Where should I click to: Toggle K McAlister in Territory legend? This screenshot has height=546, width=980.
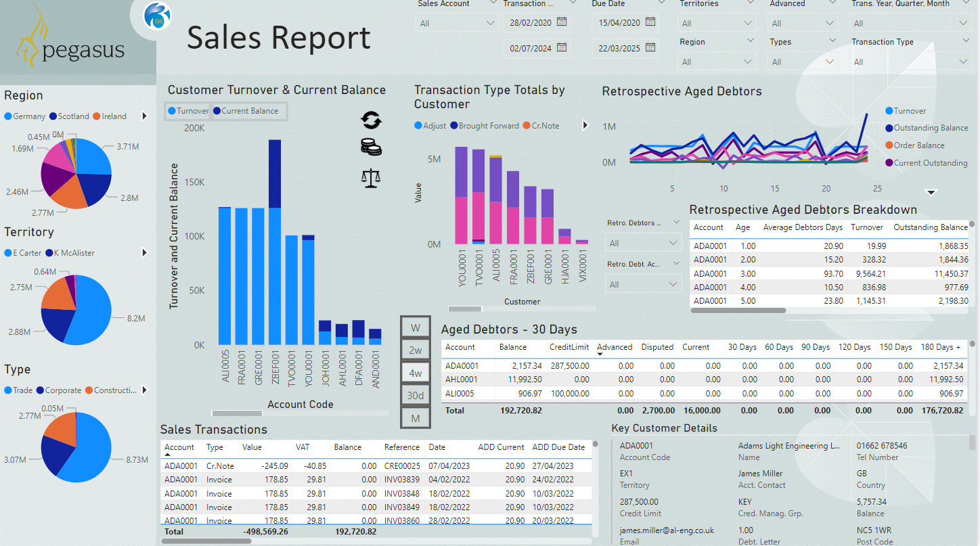click(70, 253)
